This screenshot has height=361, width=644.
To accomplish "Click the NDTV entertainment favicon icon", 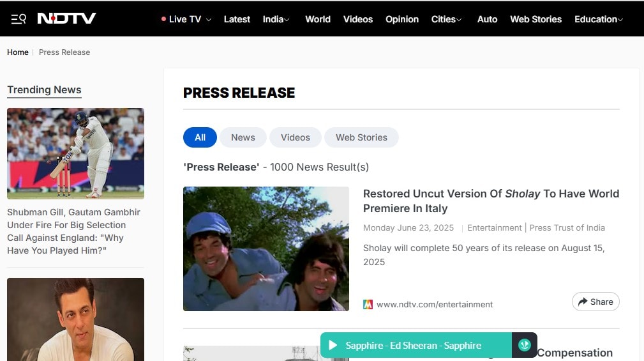I will 368,304.
